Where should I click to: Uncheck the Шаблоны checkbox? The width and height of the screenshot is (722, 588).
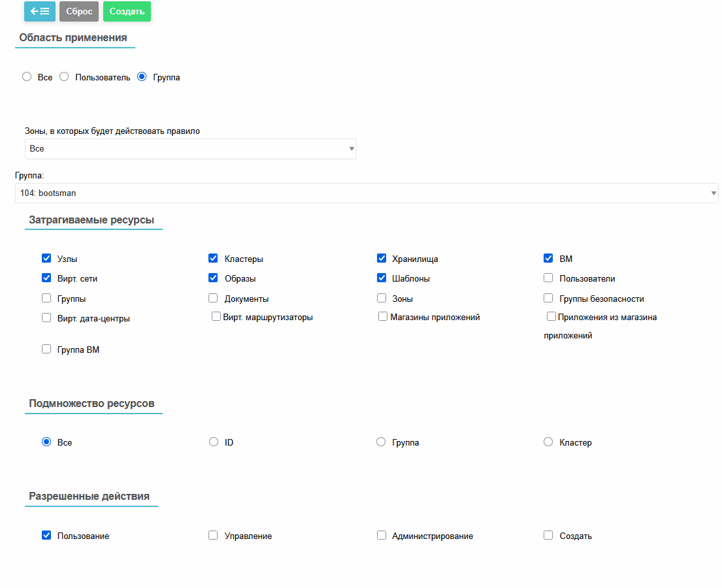tap(382, 278)
